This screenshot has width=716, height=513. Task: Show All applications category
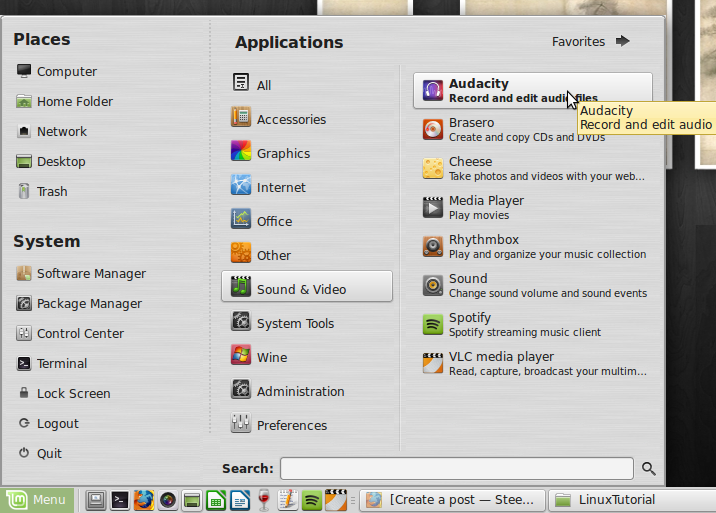[x=307, y=83]
